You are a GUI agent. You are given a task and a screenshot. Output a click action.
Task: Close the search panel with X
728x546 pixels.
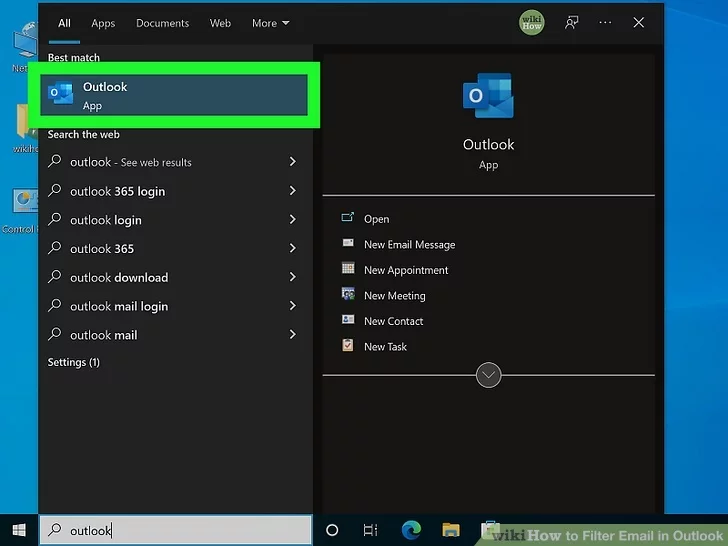(639, 23)
